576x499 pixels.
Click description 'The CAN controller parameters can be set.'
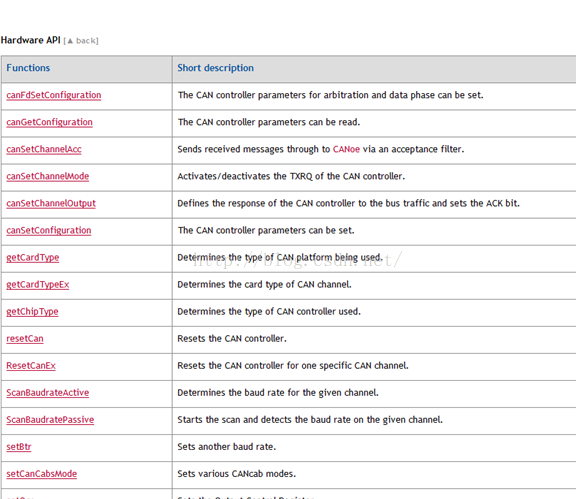click(266, 230)
